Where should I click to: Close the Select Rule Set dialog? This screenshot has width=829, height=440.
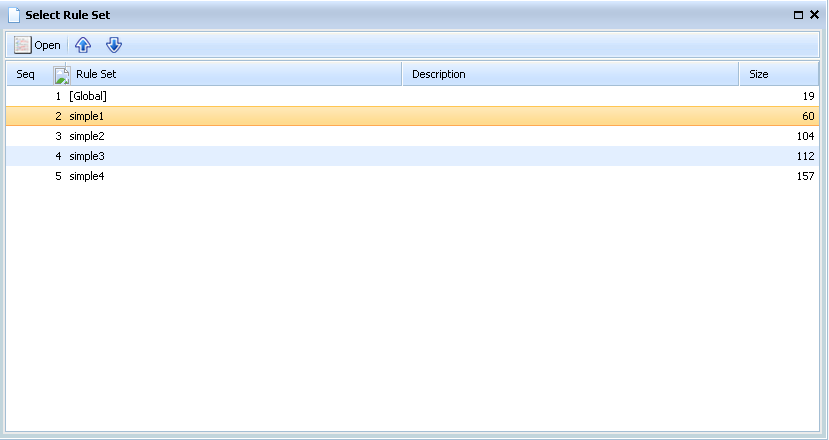814,15
